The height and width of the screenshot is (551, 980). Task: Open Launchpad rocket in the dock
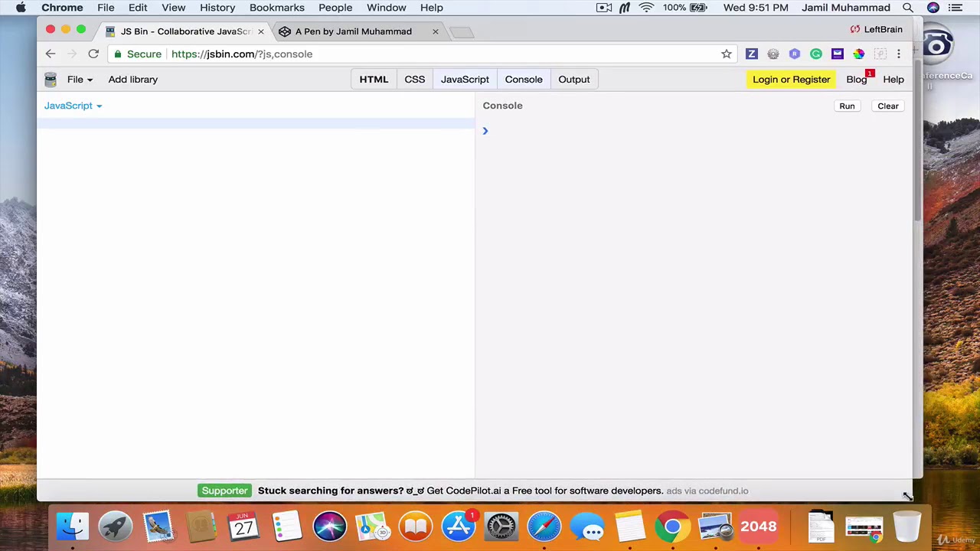[116, 527]
